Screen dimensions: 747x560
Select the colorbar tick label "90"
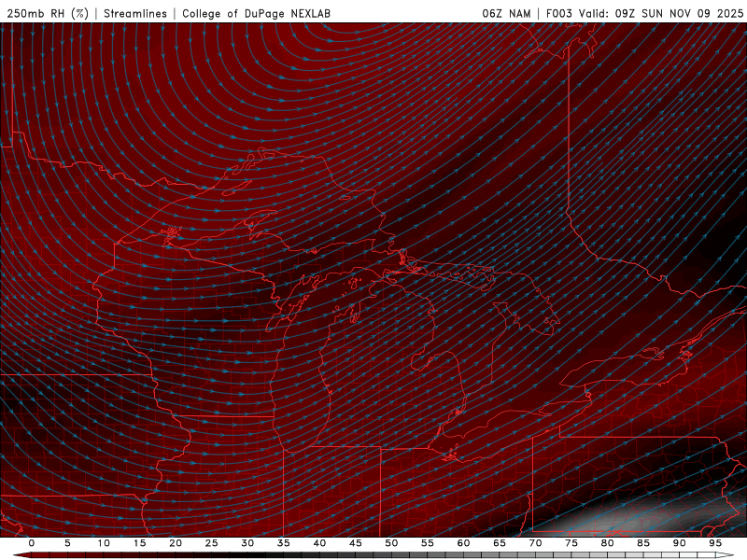(x=679, y=543)
